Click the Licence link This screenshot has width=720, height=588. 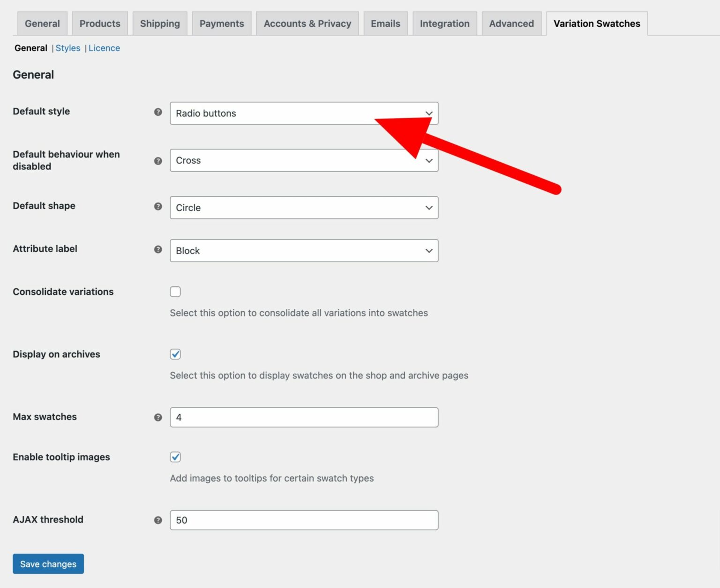point(104,48)
